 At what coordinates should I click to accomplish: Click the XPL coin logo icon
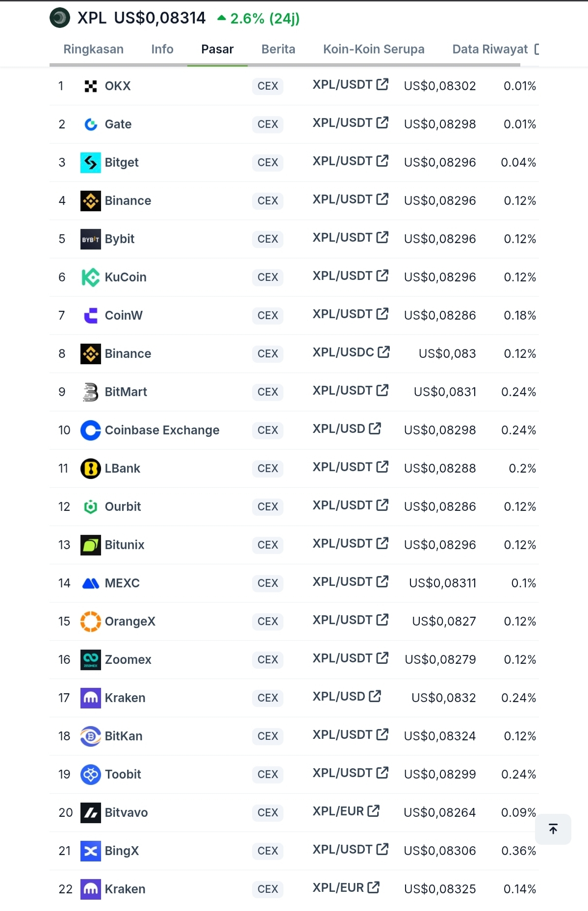(x=60, y=18)
